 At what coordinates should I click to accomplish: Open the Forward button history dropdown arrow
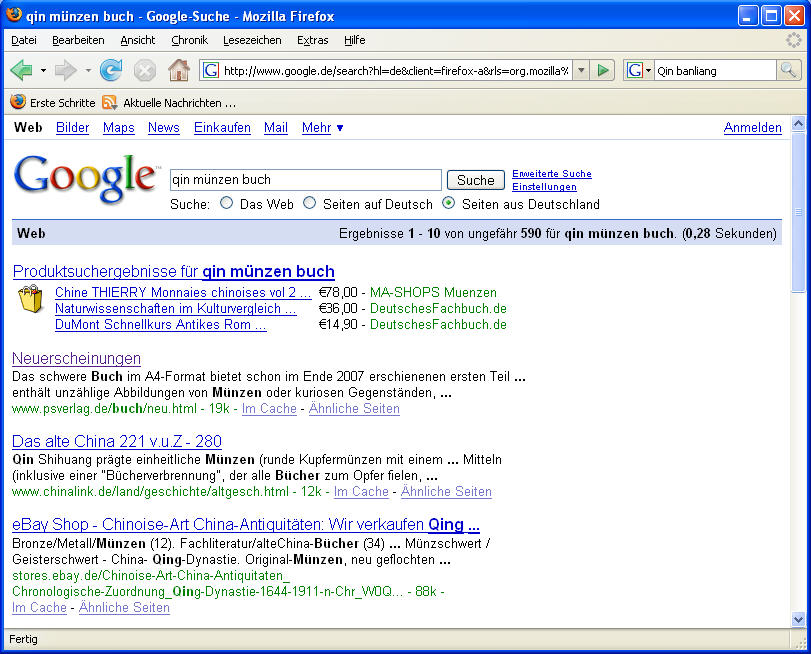88,70
